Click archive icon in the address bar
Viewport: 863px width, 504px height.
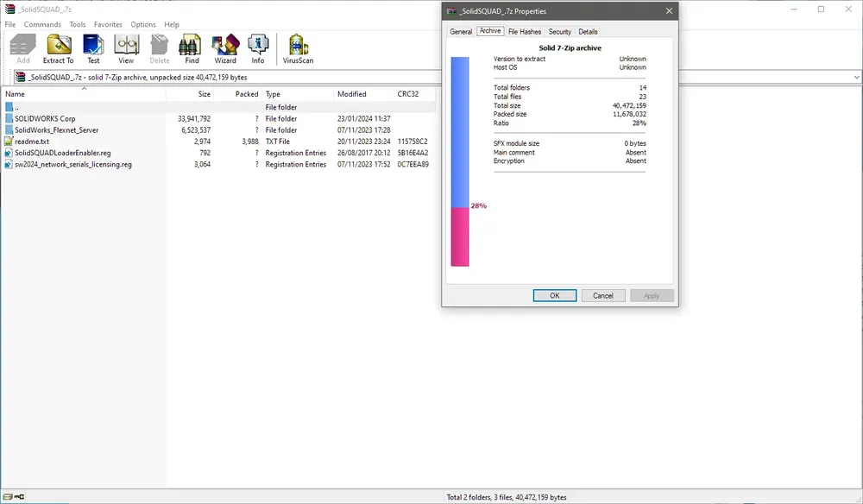click(21, 77)
